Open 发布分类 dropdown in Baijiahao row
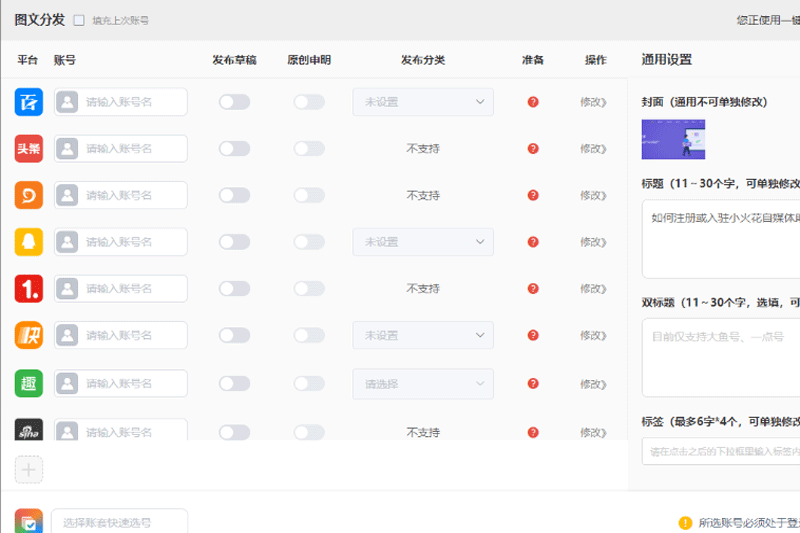The image size is (800, 533). coord(422,102)
